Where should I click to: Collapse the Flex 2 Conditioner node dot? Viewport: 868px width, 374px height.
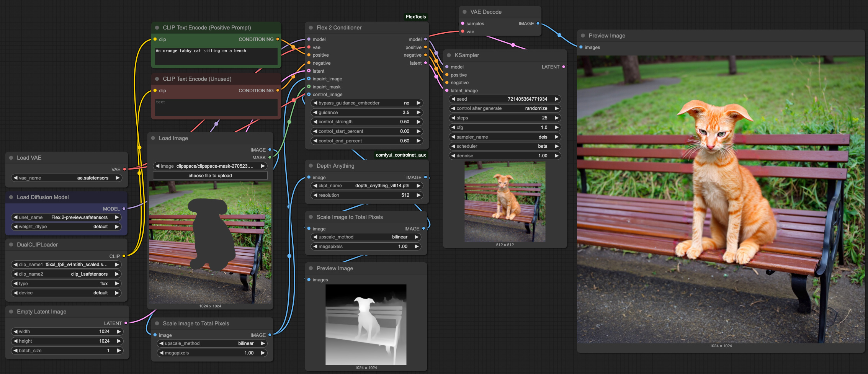311,28
